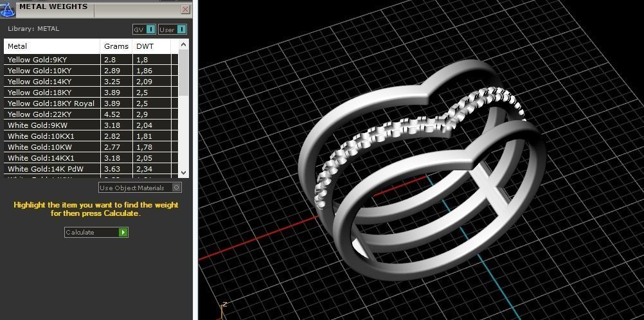Image resolution: width=644 pixels, height=320 pixels.
Task: Select the White Gold:14KX1 row
Action: coord(91,157)
